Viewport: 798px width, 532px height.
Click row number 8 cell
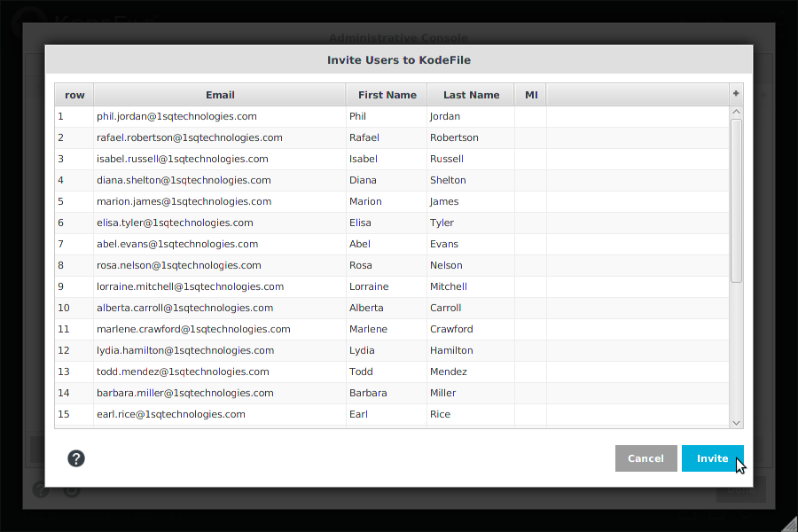(x=74, y=266)
